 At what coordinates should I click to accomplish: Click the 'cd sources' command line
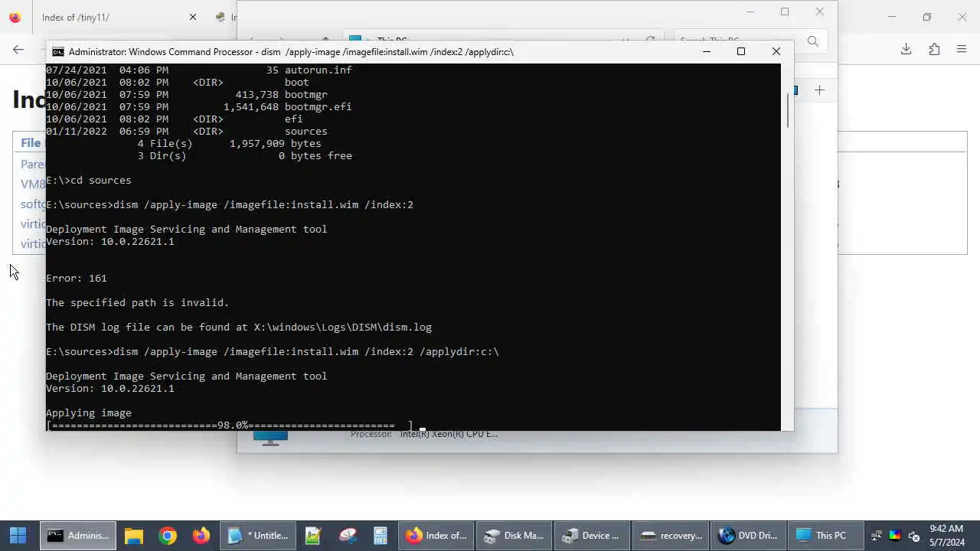point(89,181)
